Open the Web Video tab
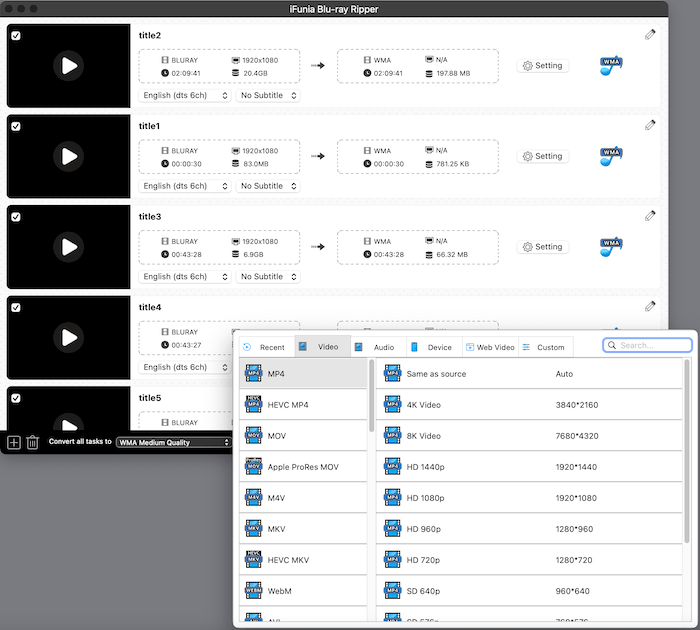 (489, 347)
